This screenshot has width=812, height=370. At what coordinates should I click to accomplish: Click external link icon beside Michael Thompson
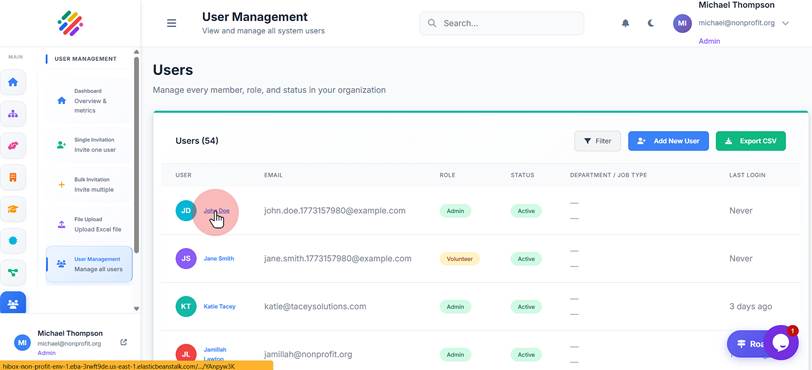pos(123,342)
